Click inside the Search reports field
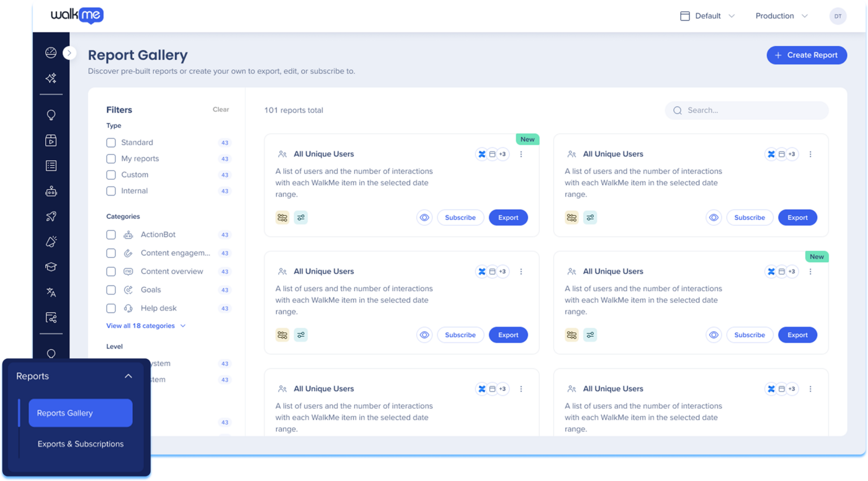The height and width of the screenshot is (481, 868). [746, 110]
